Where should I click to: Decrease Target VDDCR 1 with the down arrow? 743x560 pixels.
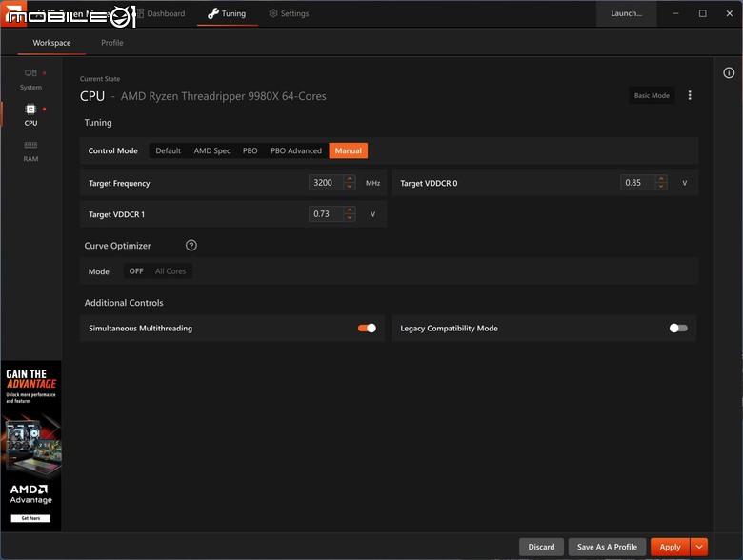350,217
